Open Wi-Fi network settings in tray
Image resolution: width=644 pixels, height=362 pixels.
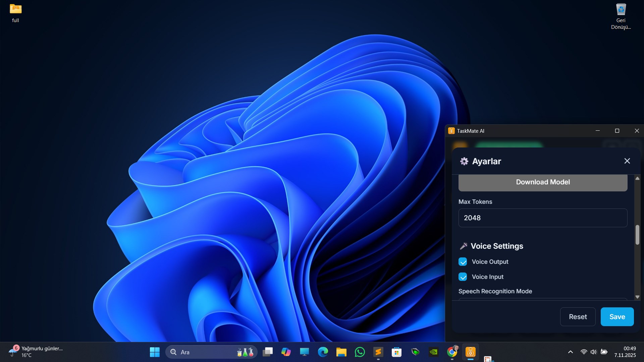tap(584, 352)
